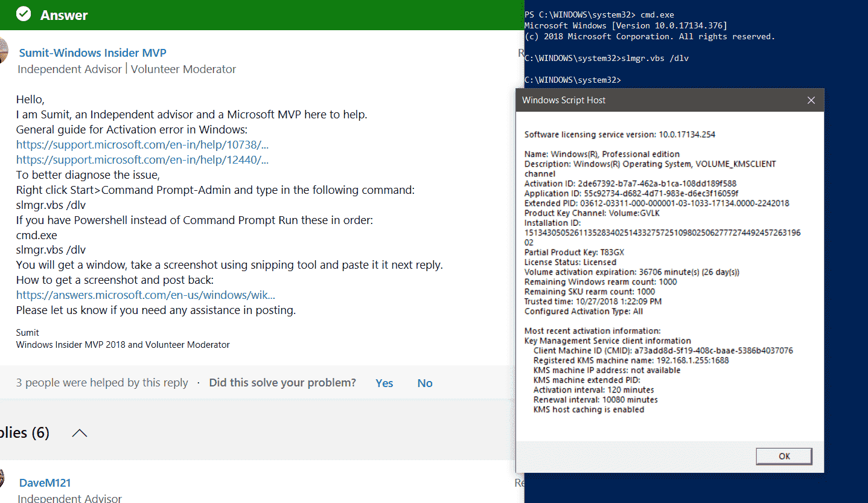Click Sumit's profile avatar picture
Image resolution: width=868 pixels, height=503 pixels.
click(x=4, y=50)
